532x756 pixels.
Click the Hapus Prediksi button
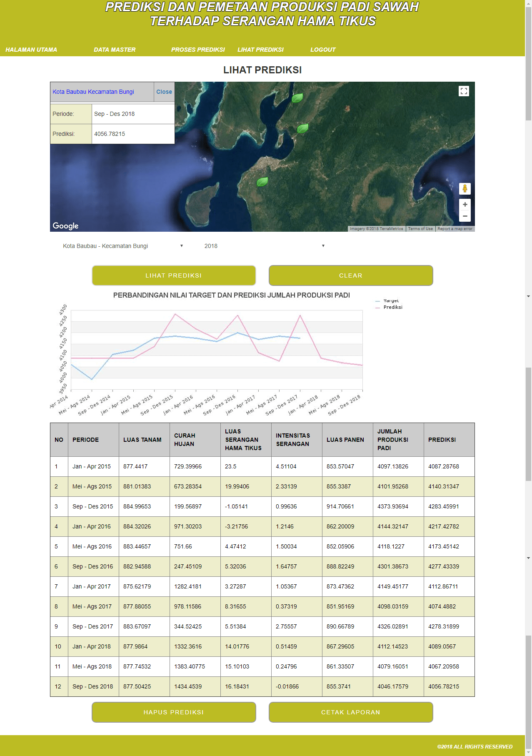pos(174,712)
